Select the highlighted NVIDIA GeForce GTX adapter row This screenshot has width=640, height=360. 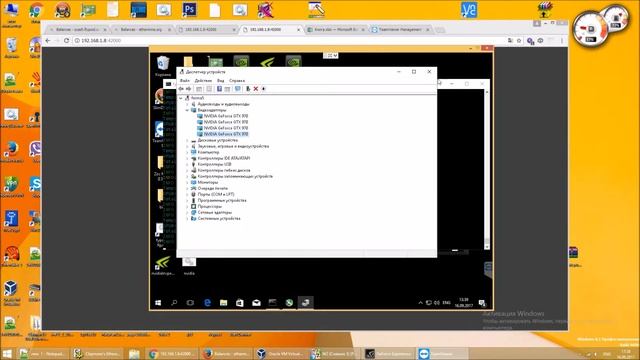pos(222,134)
